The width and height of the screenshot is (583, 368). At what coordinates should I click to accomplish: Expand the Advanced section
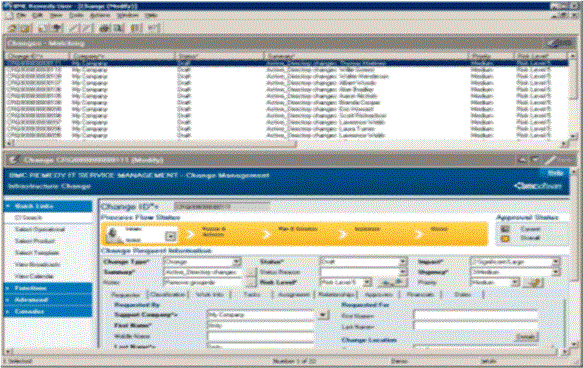coord(48,300)
